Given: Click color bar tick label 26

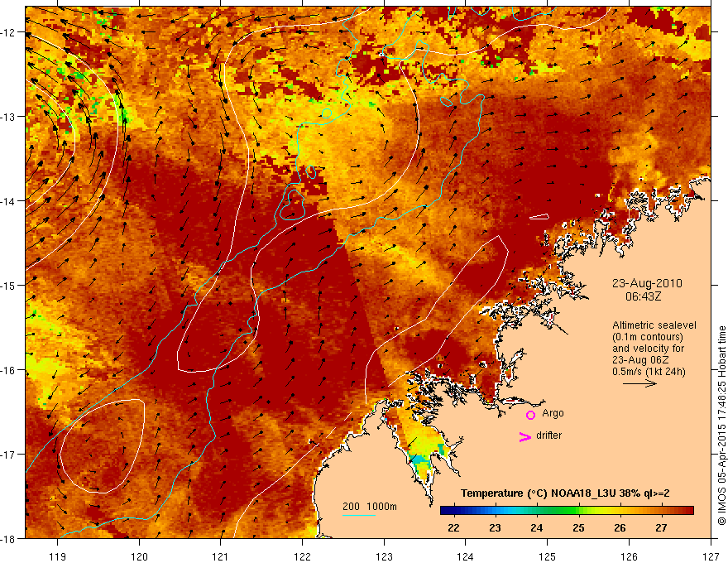Looking at the screenshot, I should coord(620,527).
